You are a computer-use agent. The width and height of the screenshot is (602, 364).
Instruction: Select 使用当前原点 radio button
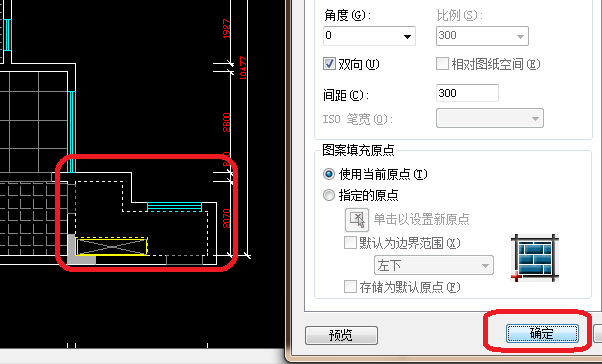329,174
